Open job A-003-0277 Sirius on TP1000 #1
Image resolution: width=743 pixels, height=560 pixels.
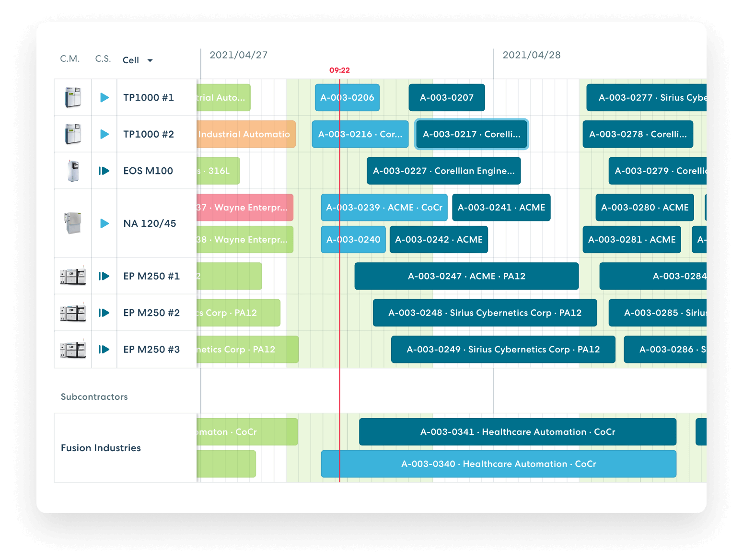[647, 98]
